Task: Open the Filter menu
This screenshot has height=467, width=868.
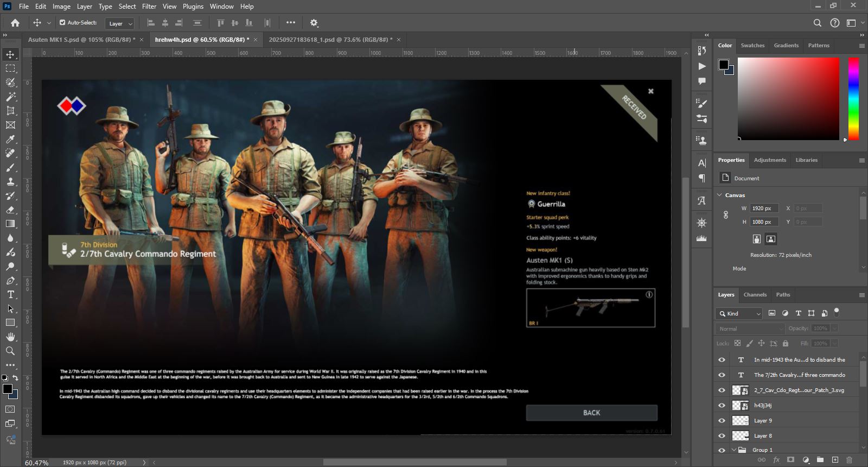Action: (149, 7)
